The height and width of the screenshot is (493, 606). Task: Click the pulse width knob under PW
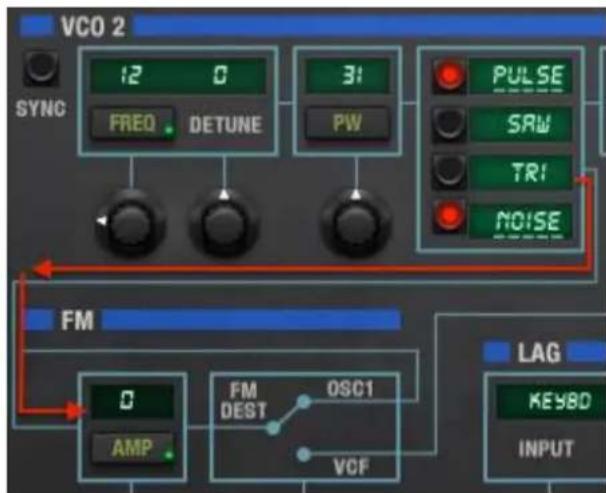coord(356,224)
